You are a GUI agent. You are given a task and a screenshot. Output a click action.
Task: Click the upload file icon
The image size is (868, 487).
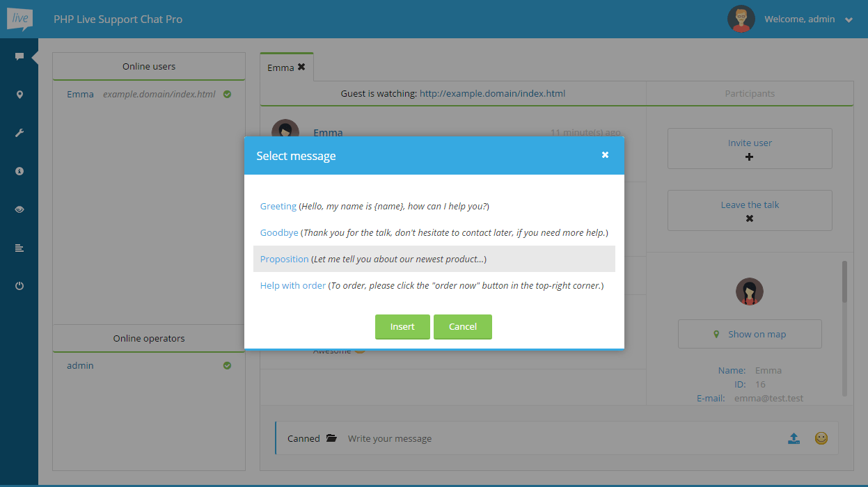point(794,438)
